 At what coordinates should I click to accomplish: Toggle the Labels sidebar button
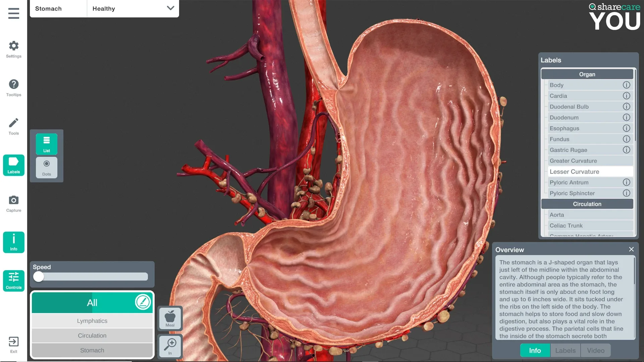pos(13,165)
